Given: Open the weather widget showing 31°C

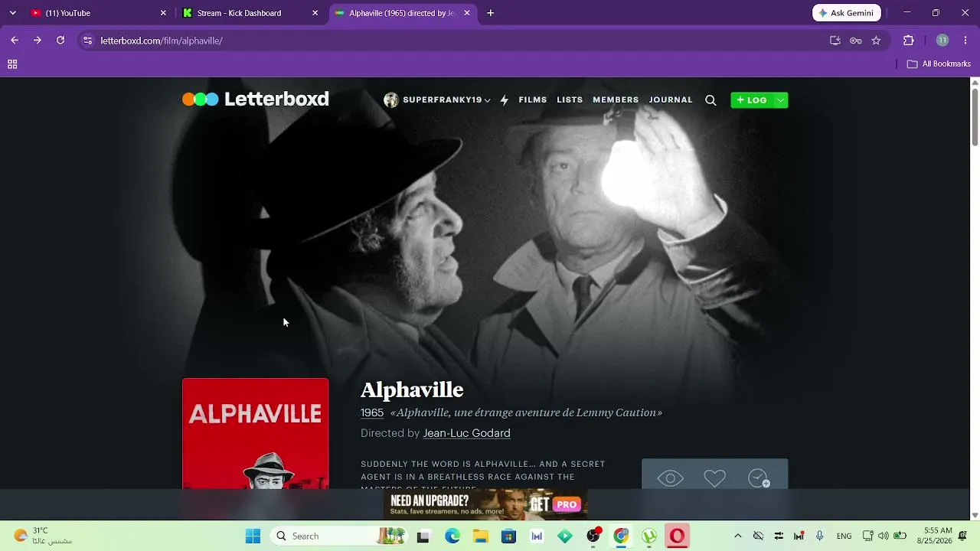Looking at the screenshot, I should [43, 536].
